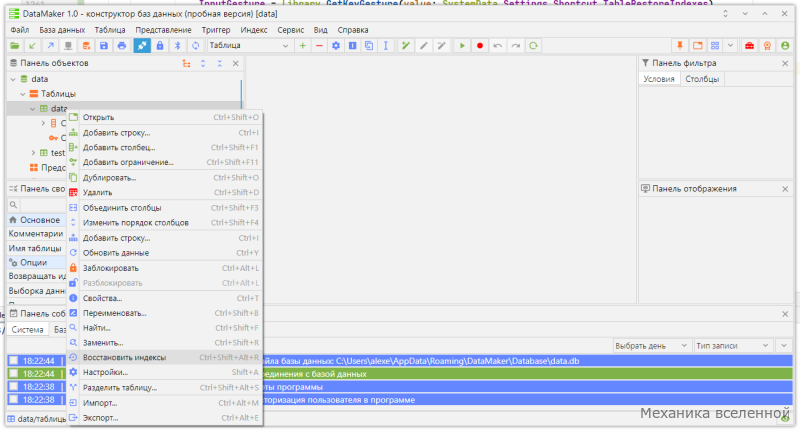800x431 pixels.
Task: Collapse the Таблицы tree node
Action: (23, 94)
